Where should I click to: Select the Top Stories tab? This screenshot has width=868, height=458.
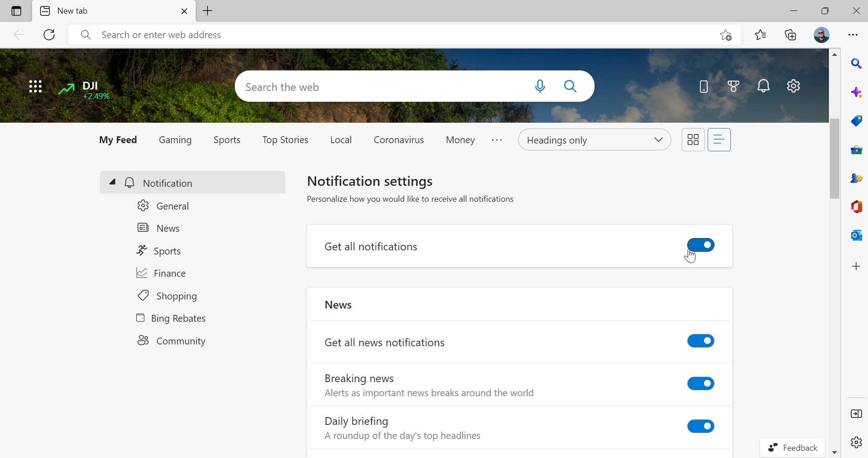[x=285, y=140]
